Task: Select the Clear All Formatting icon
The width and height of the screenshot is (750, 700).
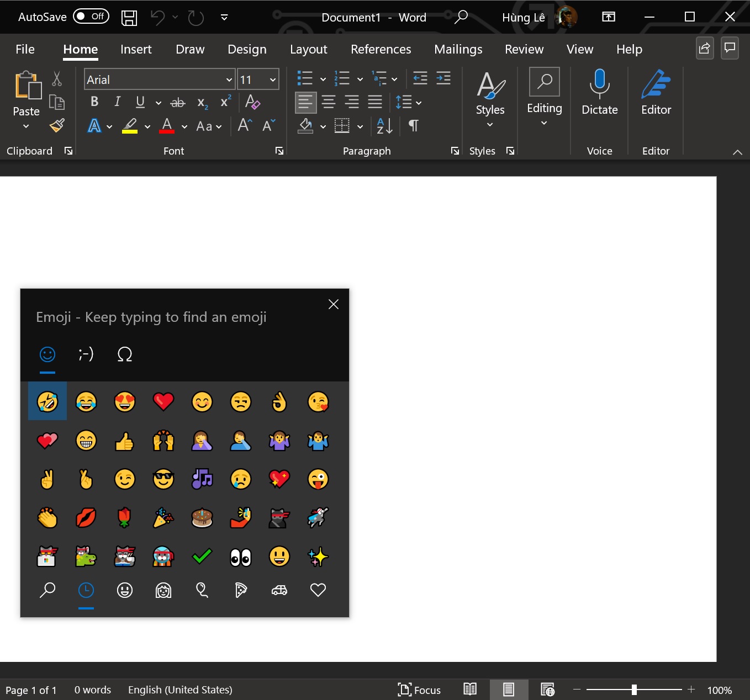Action: [252, 102]
